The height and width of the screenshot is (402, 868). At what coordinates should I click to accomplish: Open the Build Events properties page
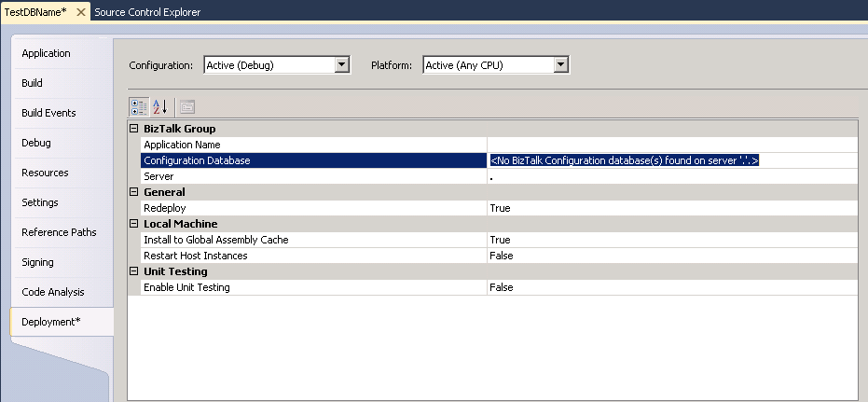pos(48,113)
